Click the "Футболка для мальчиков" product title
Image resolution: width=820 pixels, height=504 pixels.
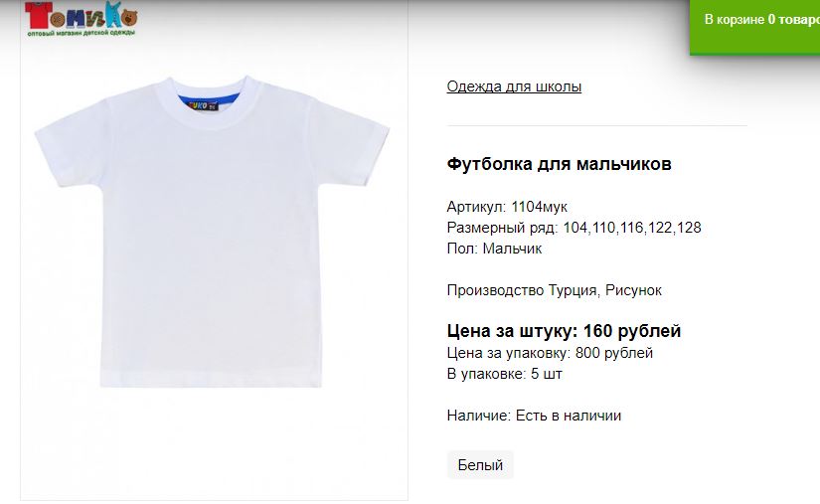[559, 164]
